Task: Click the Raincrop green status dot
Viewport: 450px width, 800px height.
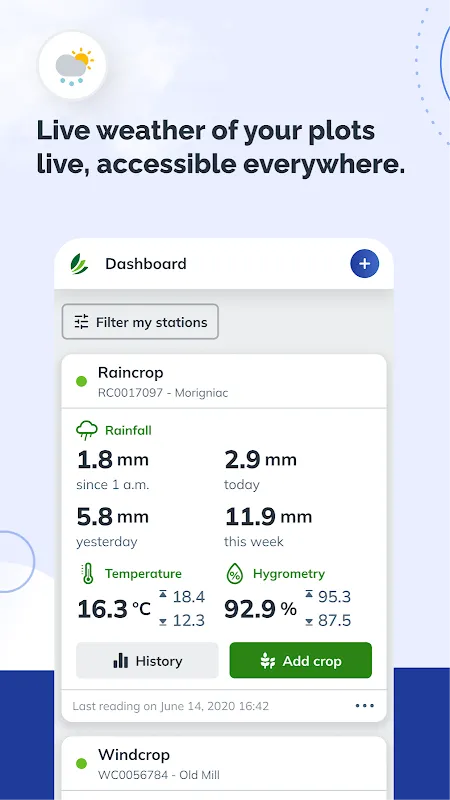Action: tap(82, 381)
